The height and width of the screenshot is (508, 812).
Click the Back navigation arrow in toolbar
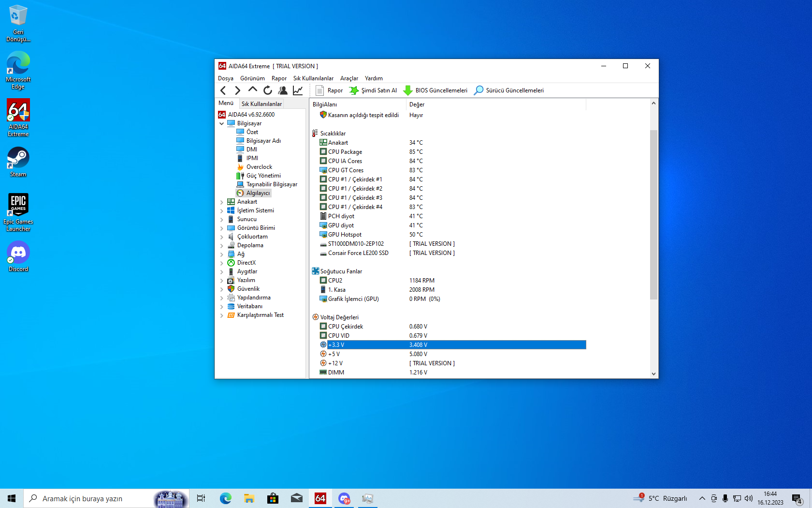(223, 90)
